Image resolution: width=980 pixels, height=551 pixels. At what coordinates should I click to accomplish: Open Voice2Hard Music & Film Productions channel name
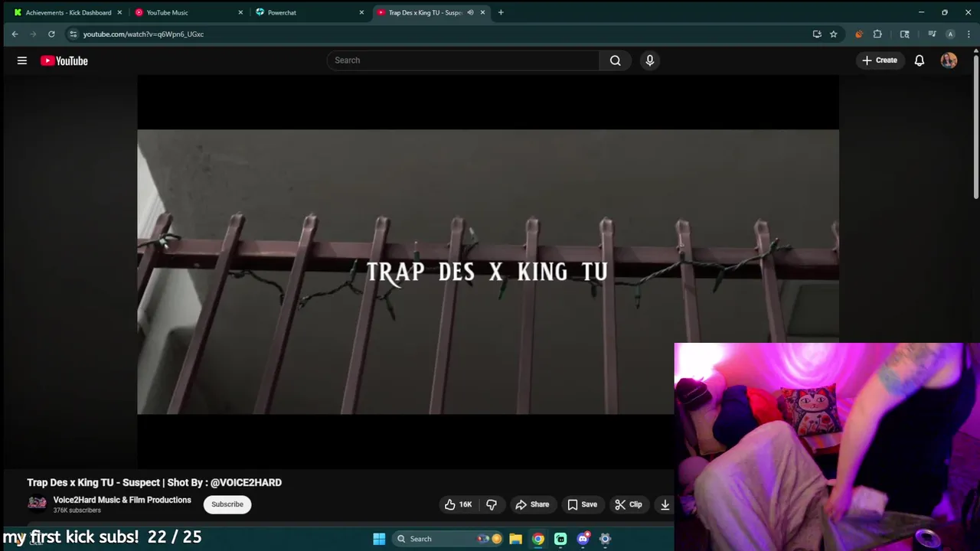122,500
